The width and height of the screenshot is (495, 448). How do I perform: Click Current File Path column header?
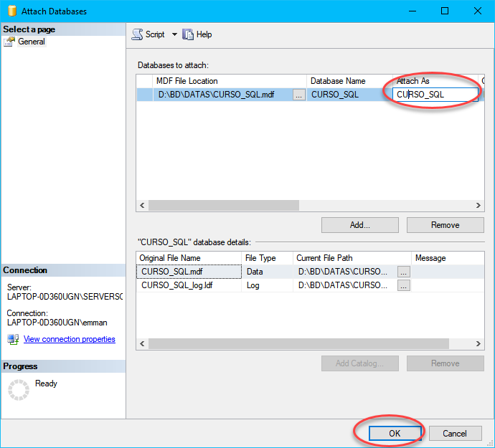click(352, 258)
